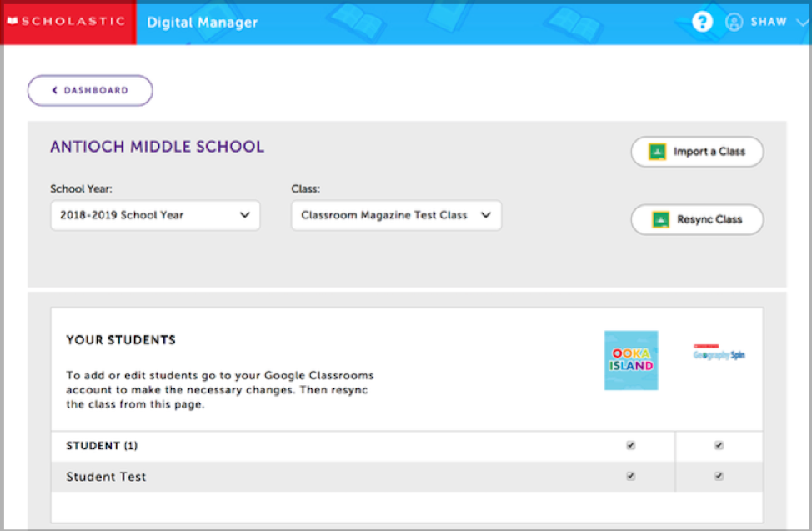Toggle Geography Spin checkbox for all students

pos(719,446)
